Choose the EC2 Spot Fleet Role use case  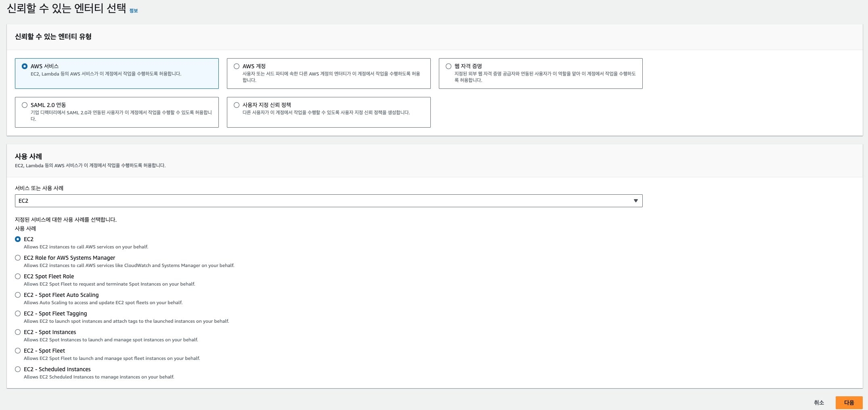pos(18,276)
